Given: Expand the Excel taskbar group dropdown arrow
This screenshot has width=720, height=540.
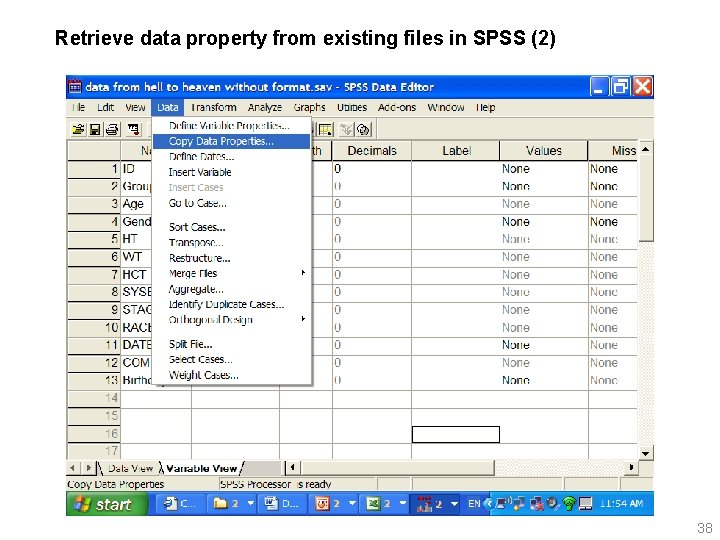Looking at the screenshot, I should [403, 504].
